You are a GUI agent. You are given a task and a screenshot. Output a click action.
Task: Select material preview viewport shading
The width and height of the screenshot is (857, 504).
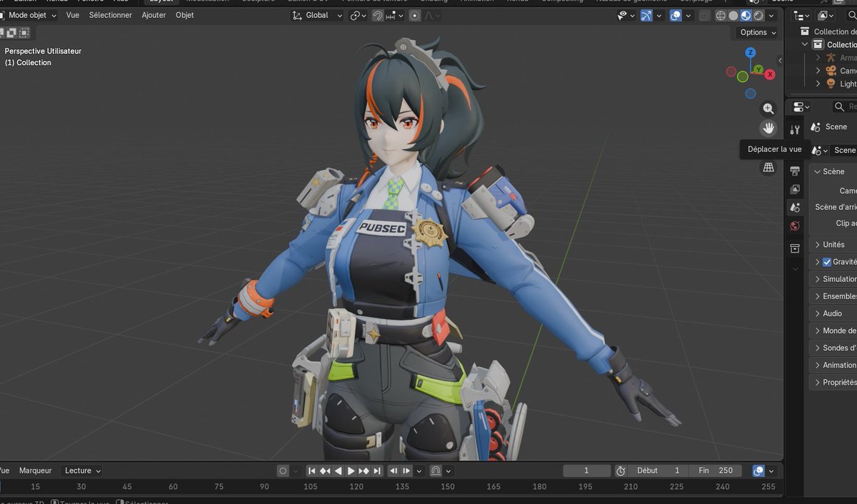tap(746, 16)
